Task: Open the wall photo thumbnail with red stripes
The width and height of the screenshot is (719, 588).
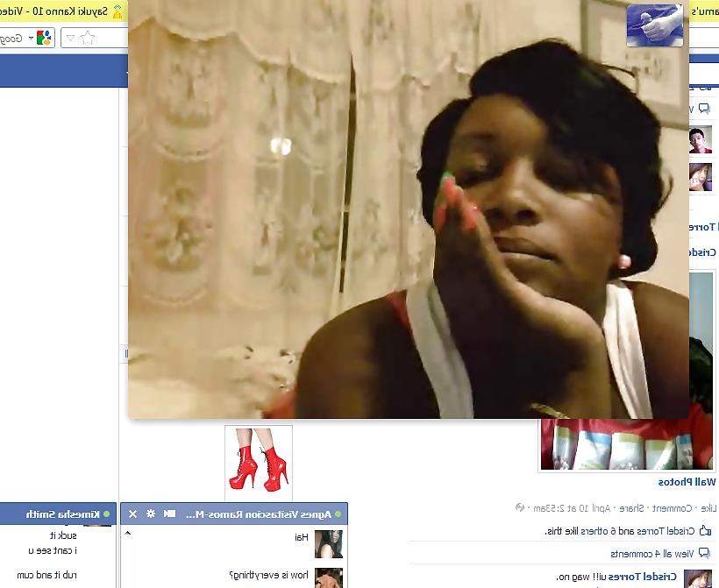Action: (627, 443)
